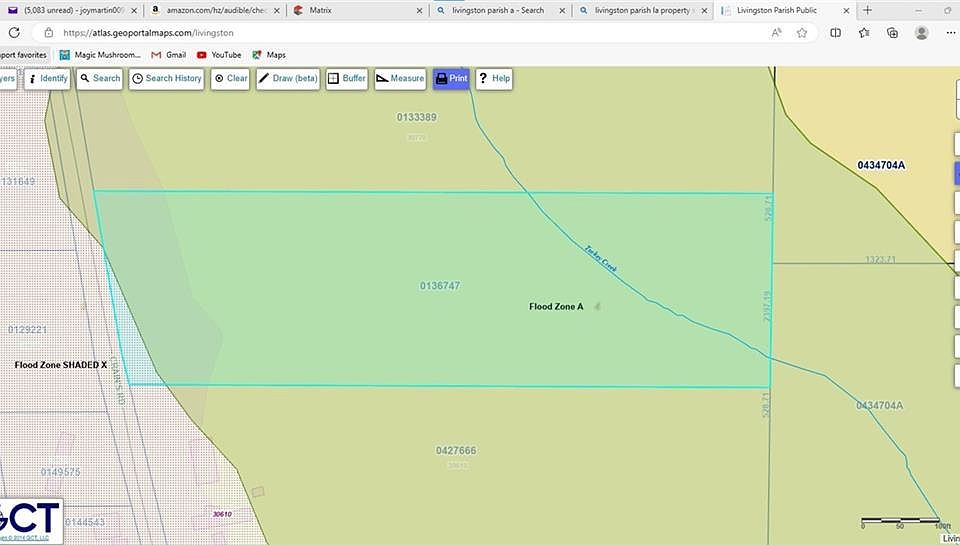Print the current map view
The image size is (960, 545).
(x=451, y=78)
